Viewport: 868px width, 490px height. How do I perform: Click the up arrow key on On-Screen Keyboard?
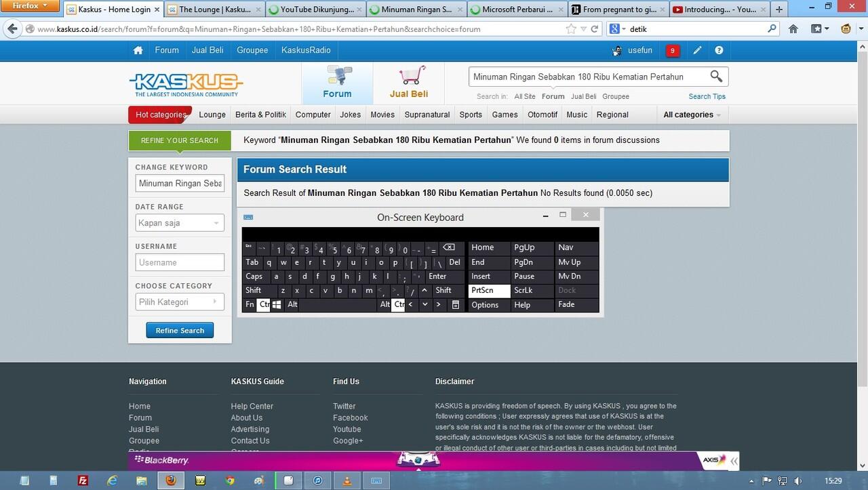point(425,291)
